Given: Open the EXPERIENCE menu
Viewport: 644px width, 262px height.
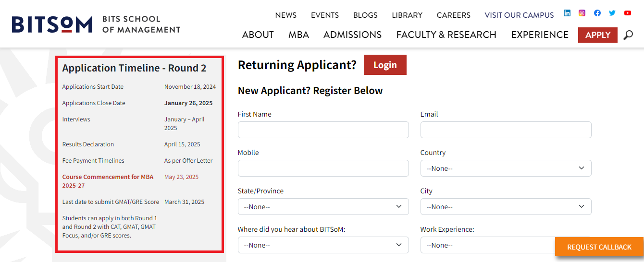Looking at the screenshot, I should (x=540, y=35).
